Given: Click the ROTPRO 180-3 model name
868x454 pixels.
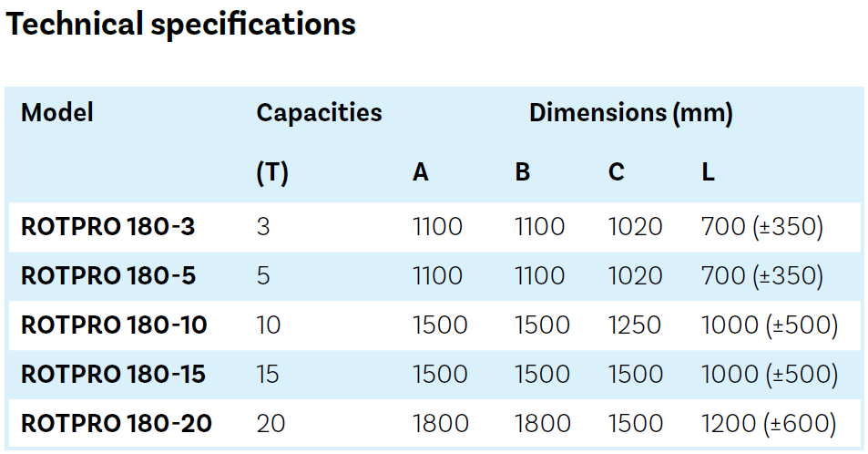Looking at the screenshot, I should pos(108,227).
